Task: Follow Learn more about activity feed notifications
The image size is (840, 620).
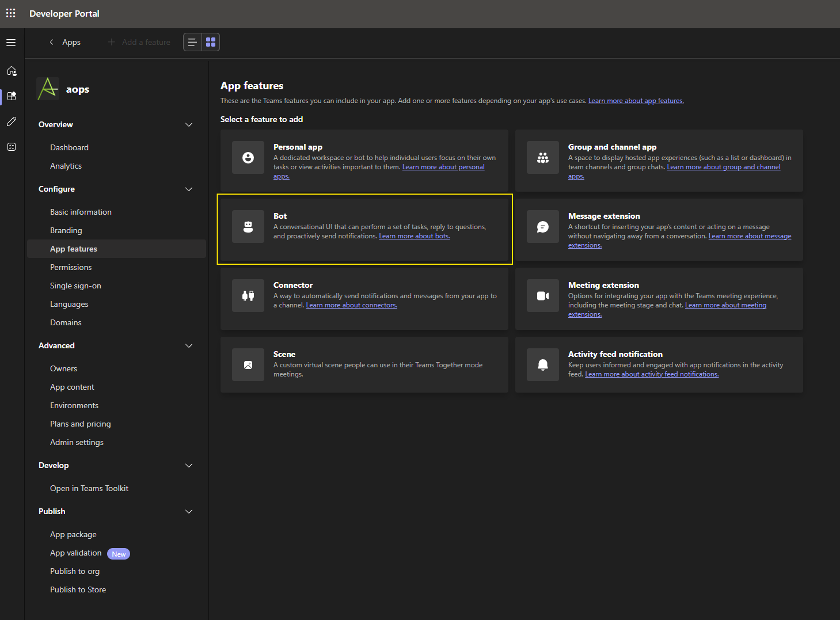Action: click(652, 374)
